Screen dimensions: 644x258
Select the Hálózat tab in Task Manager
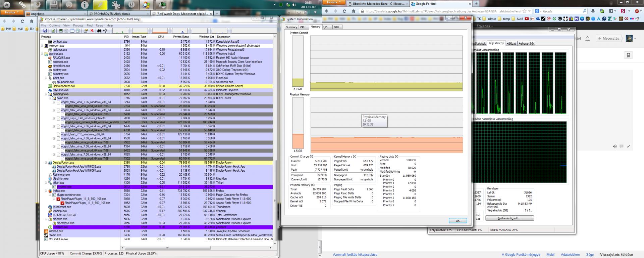(x=511, y=44)
